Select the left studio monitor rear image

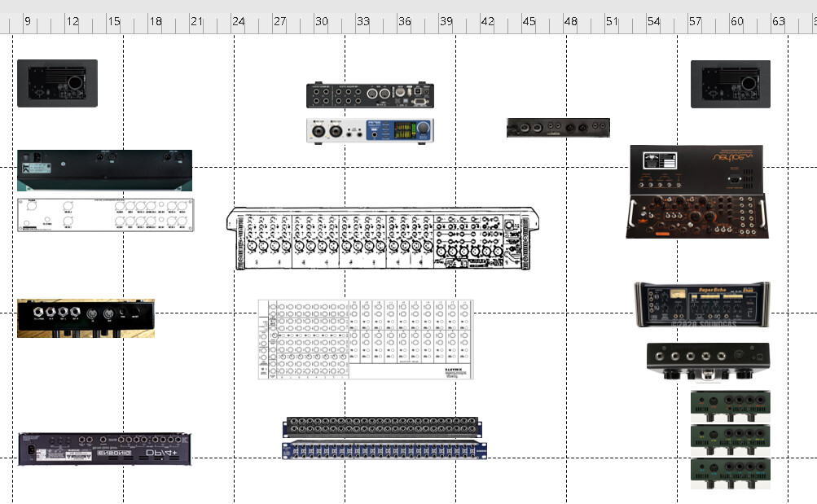click(x=57, y=83)
